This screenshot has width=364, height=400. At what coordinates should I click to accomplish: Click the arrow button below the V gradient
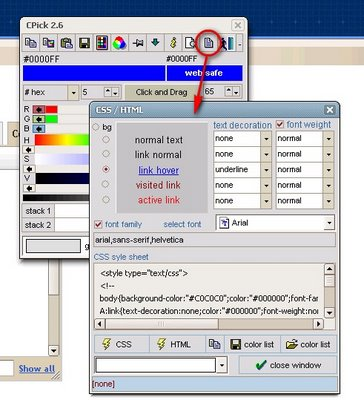29,188
